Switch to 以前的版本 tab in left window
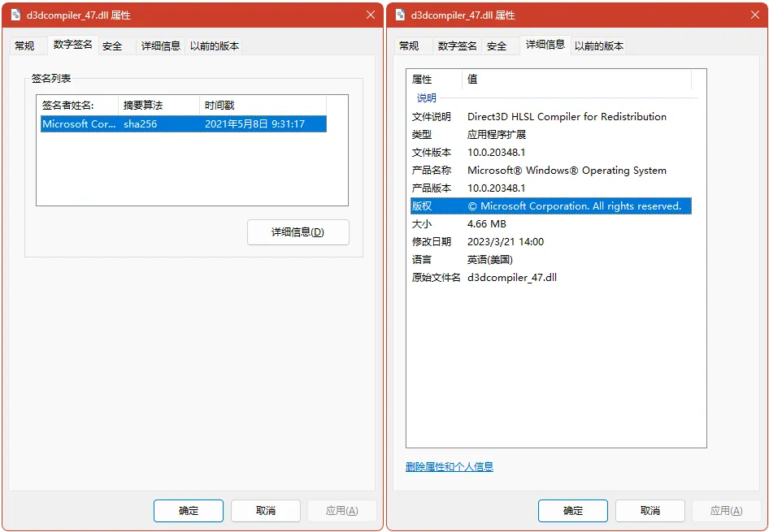Screen dimensions: 769x532 (215, 46)
